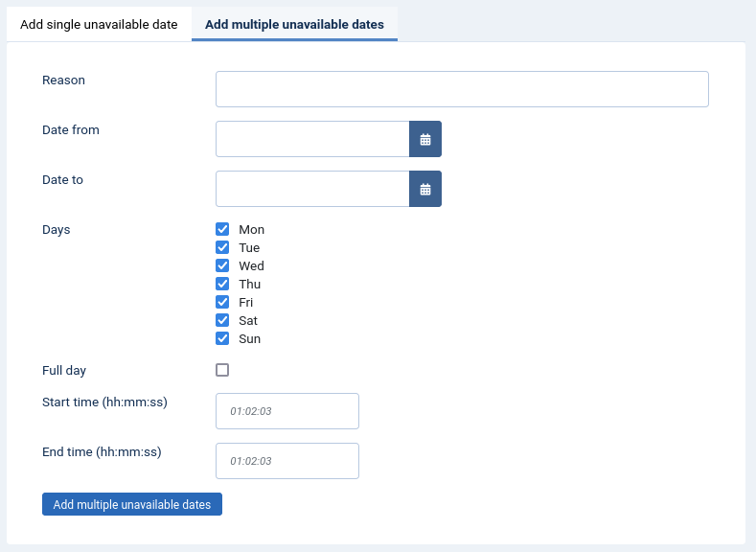The width and height of the screenshot is (756, 552).
Task: Uncheck the Sat checkbox
Action: click(x=222, y=320)
